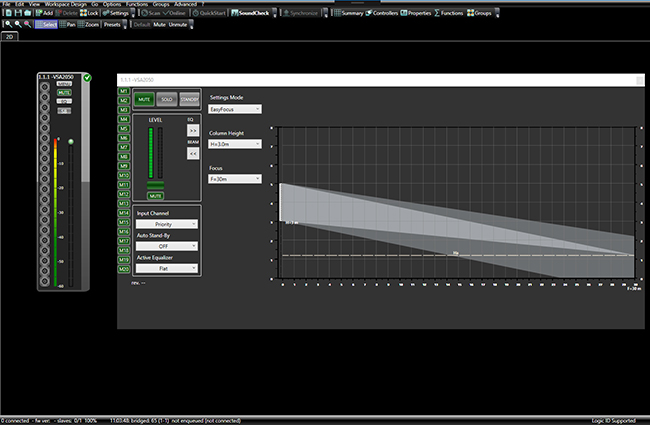Click the level fader in the panel
The height and width of the screenshot is (425, 650).
tap(155, 186)
